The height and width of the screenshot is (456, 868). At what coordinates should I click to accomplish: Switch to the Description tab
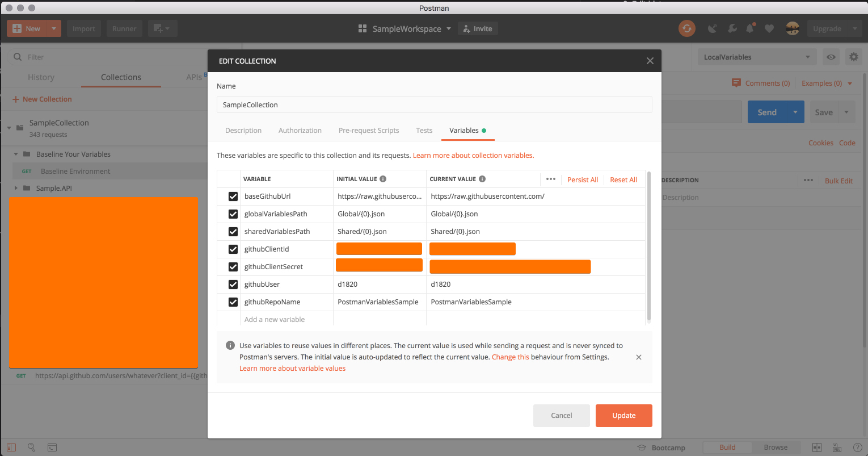click(243, 131)
